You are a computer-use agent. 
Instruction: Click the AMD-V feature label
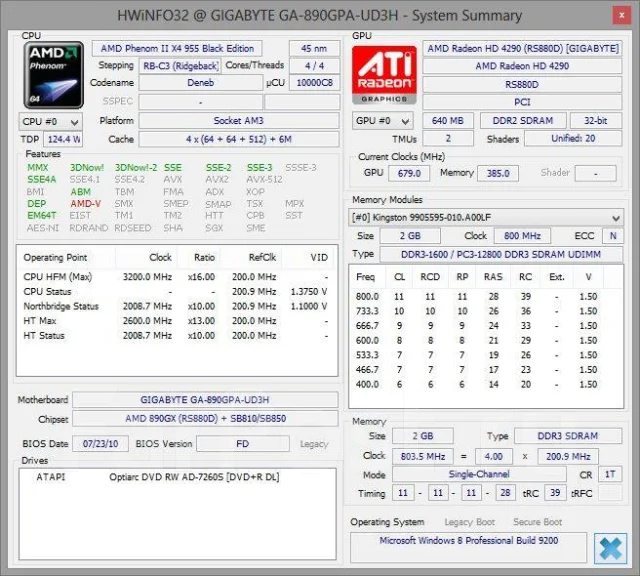coord(85,204)
